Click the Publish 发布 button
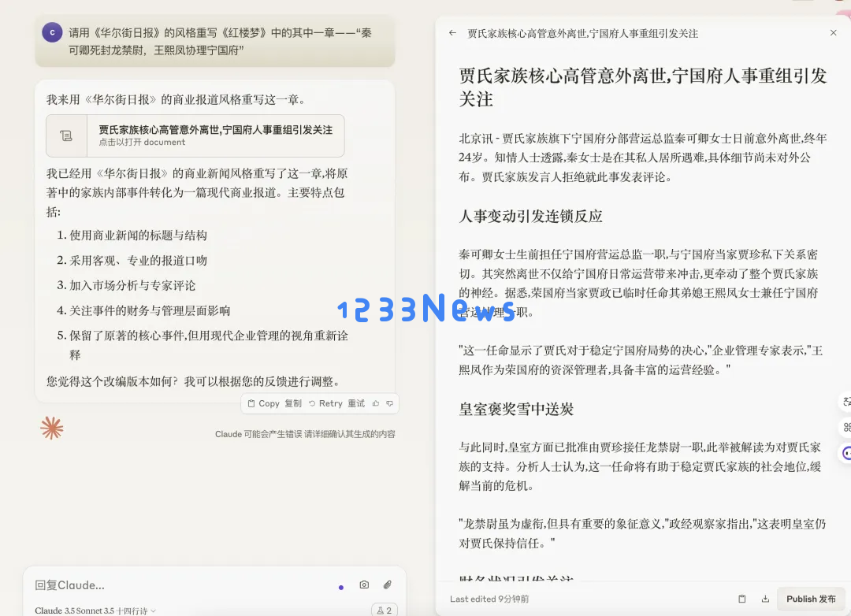851x616 pixels. tap(811, 599)
